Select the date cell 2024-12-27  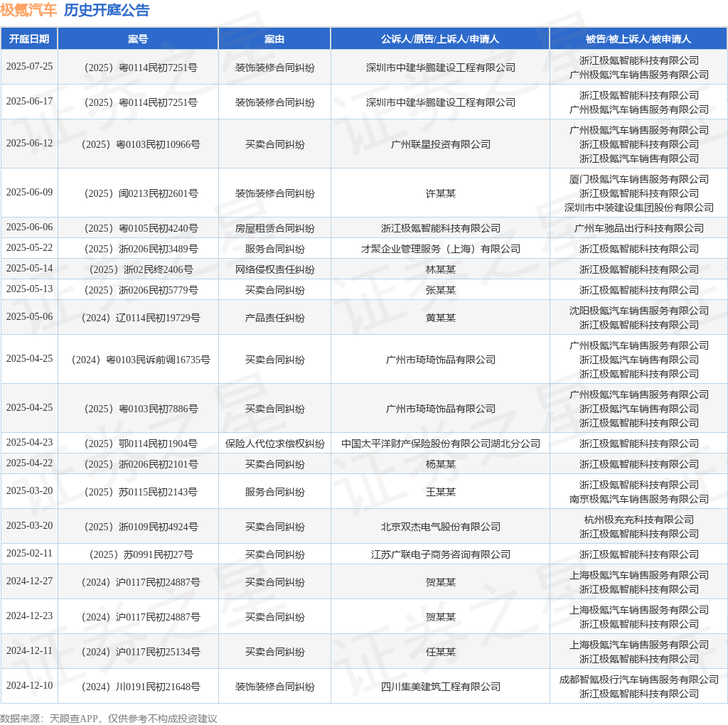coord(29,581)
